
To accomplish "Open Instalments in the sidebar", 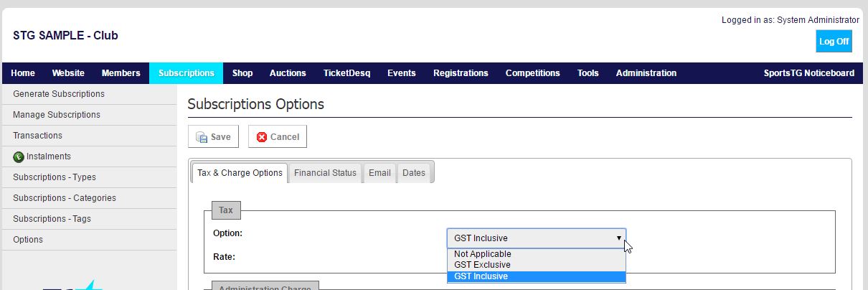I will pyautogui.click(x=89, y=156).
